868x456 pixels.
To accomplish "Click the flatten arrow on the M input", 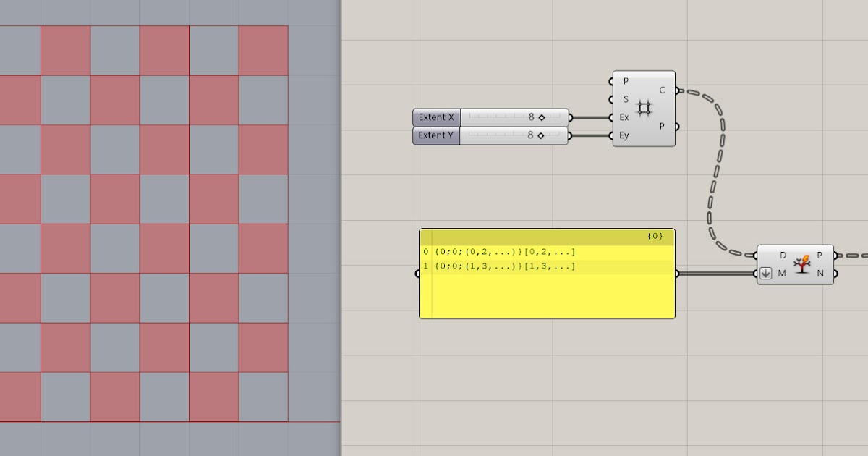I will click(x=765, y=274).
